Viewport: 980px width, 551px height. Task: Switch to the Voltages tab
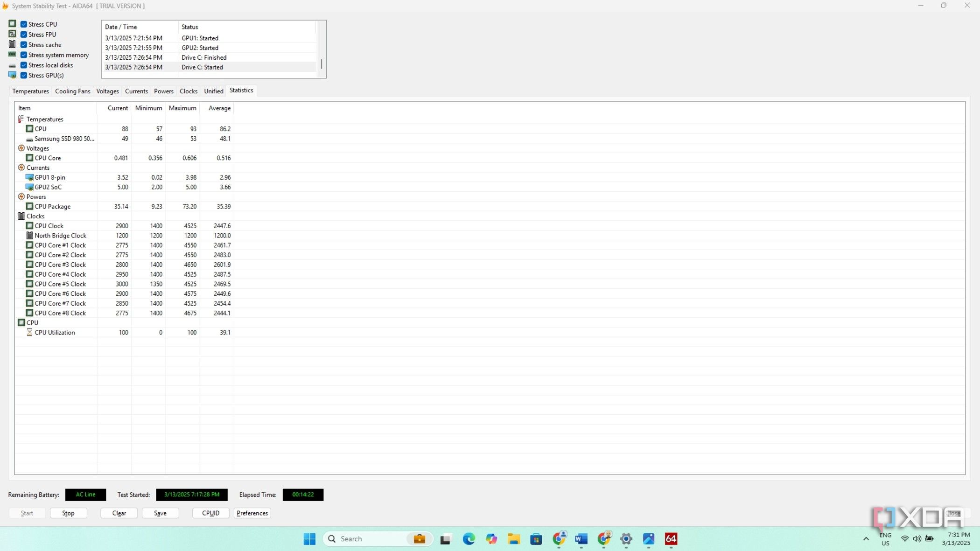point(107,91)
